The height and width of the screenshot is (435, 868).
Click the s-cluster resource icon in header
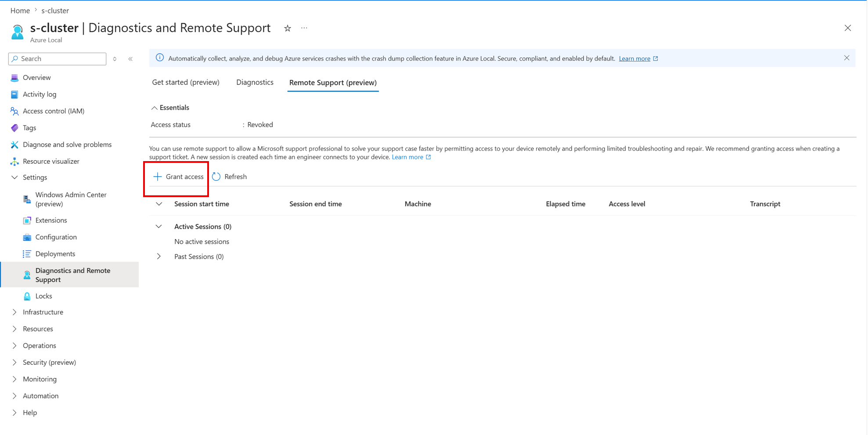pyautogui.click(x=18, y=32)
